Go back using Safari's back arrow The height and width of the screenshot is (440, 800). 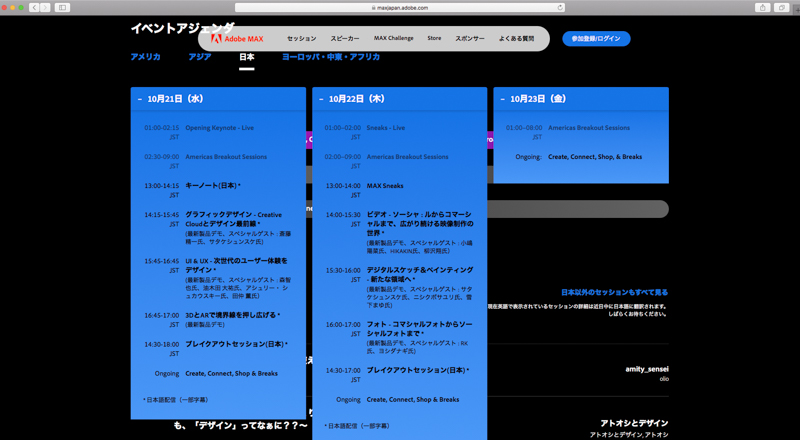coord(35,7)
